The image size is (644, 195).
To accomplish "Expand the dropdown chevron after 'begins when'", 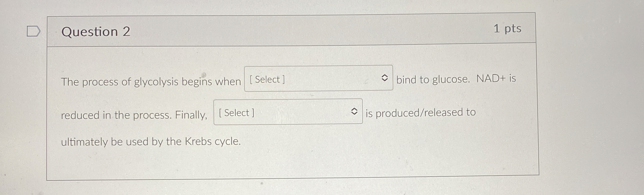I will pyautogui.click(x=385, y=78).
